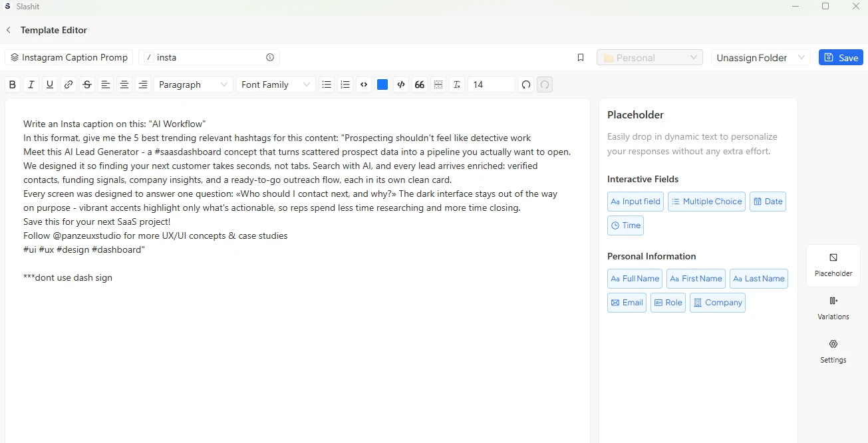Click the info icon beside insta shortcut

click(270, 57)
